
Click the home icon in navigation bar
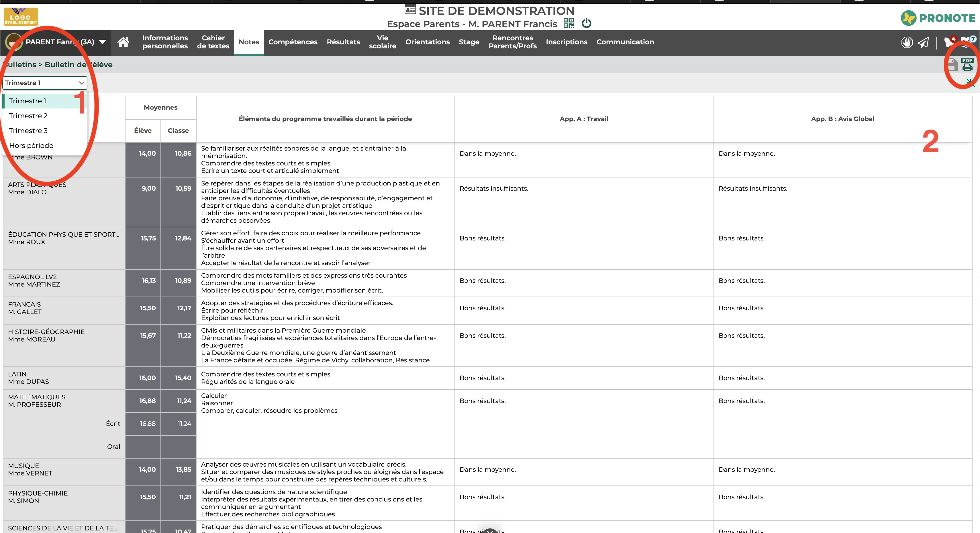[x=123, y=42]
